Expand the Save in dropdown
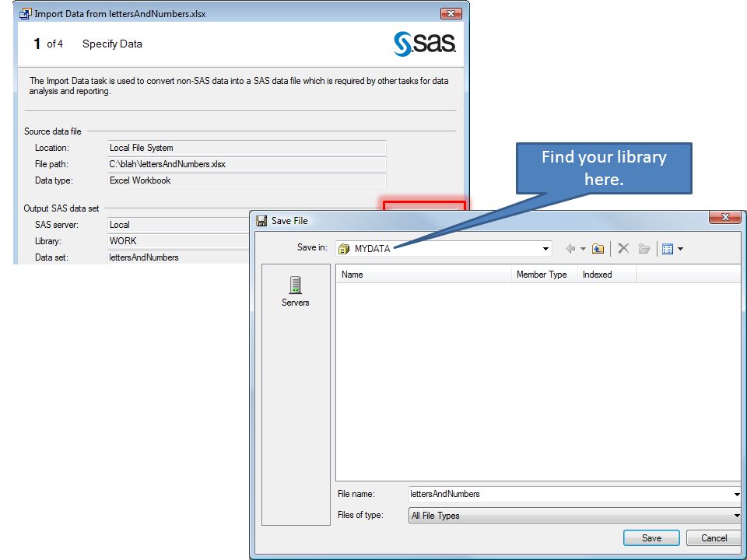Image resolution: width=747 pixels, height=560 pixels. pyautogui.click(x=545, y=249)
